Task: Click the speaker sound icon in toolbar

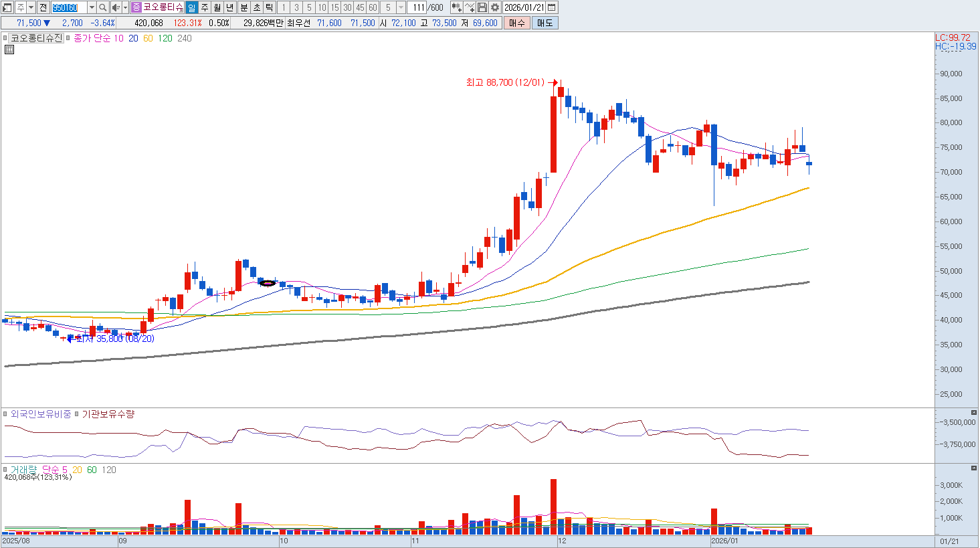Action: pyautogui.click(x=115, y=7)
